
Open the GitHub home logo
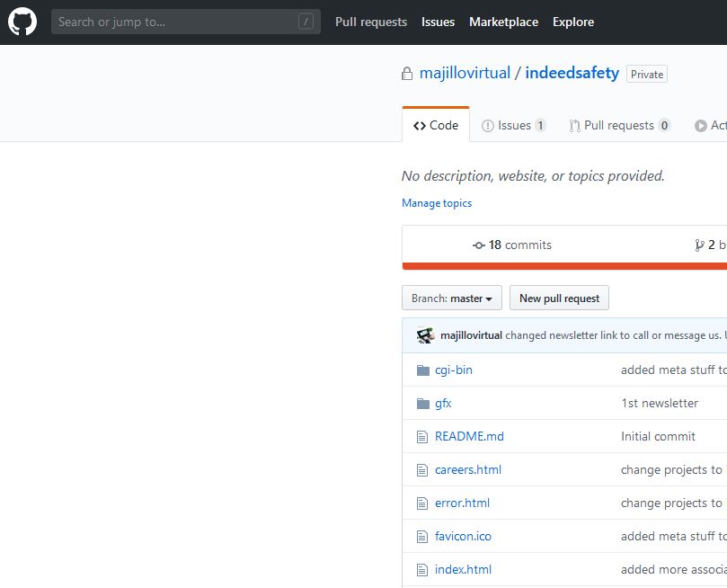[x=22, y=22]
